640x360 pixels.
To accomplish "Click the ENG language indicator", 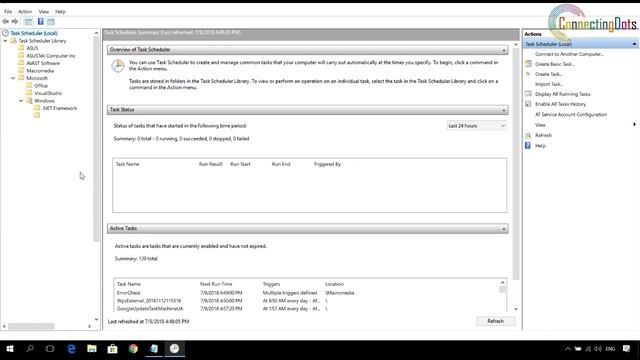I will [x=610, y=349].
